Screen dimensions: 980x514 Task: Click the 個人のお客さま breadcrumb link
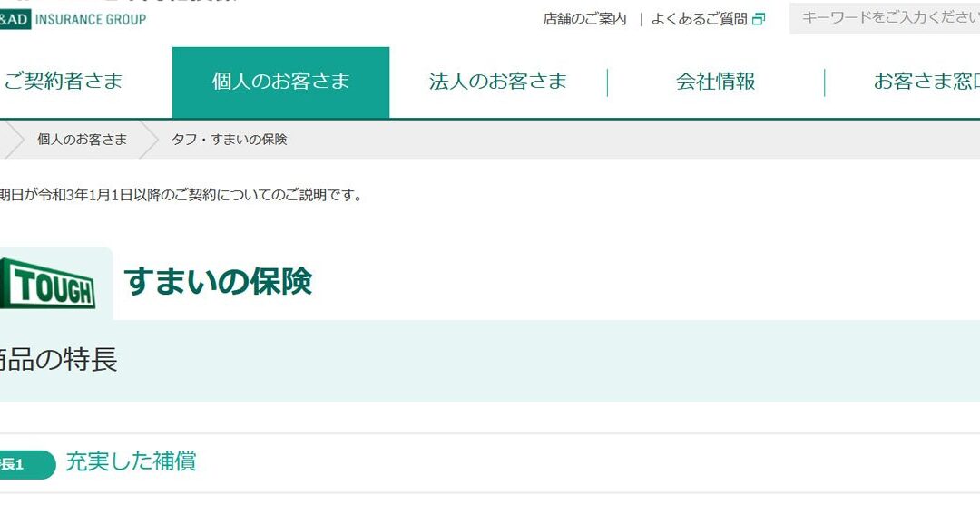(x=82, y=140)
